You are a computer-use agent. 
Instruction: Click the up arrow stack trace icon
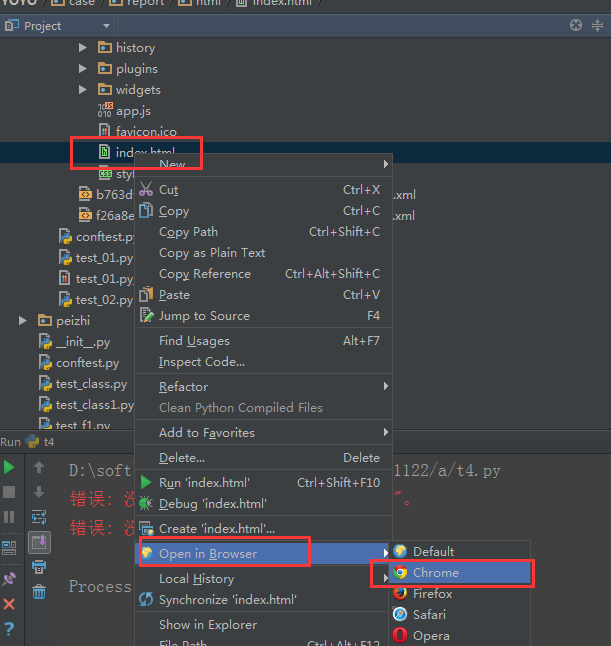click(x=39, y=467)
